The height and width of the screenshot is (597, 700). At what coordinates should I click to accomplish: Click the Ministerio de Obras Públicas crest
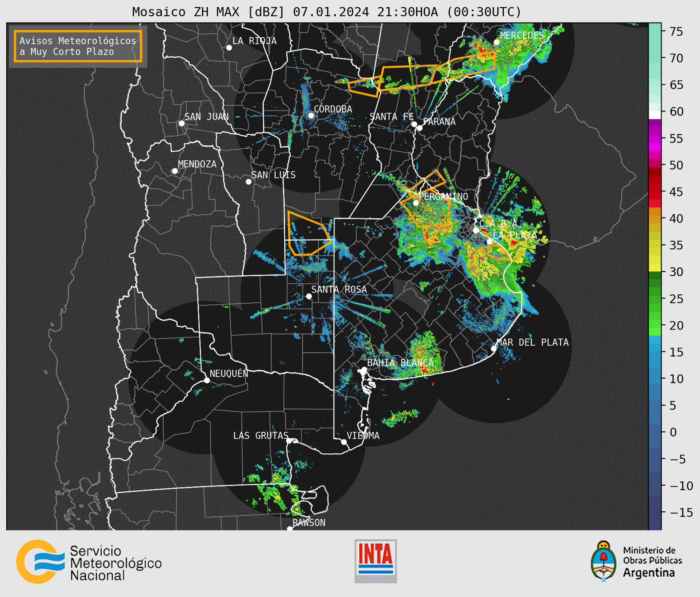604,561
